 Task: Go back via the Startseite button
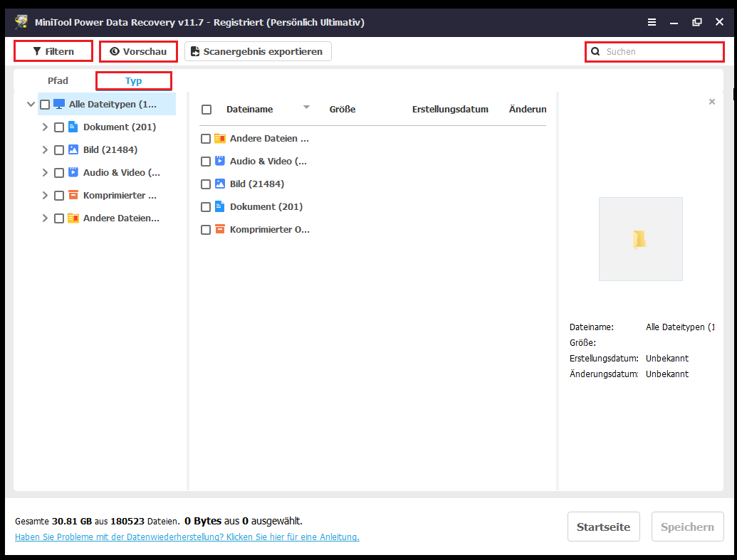point(604,527)
